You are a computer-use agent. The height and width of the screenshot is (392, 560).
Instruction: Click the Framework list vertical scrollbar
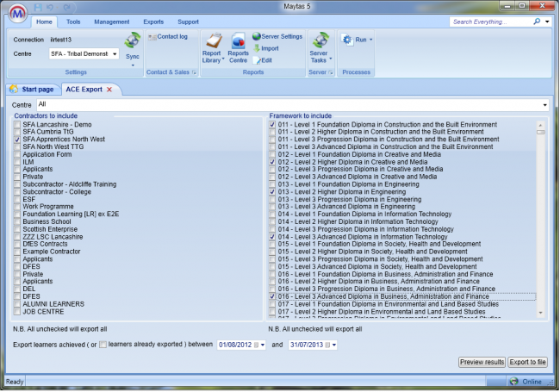(x=540, y=215)
